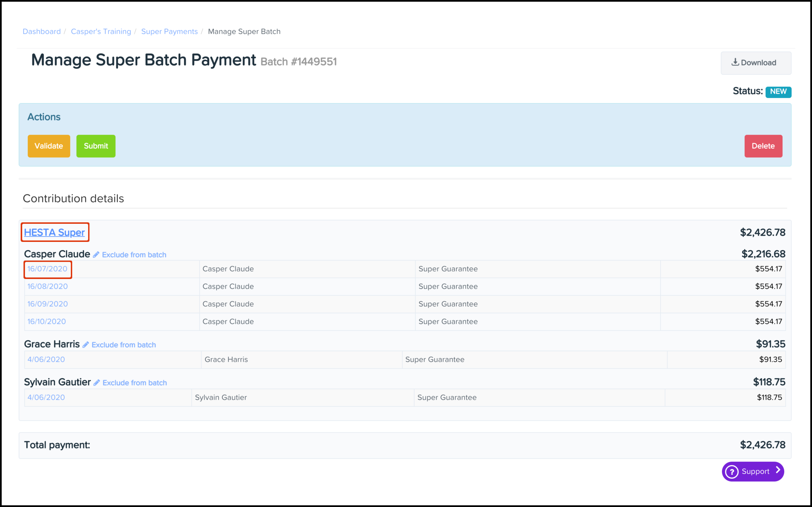Open Grace Harris 4/06/2020 pay run
Viewport: 812px width, 507px height.
(x=46, y=359)
